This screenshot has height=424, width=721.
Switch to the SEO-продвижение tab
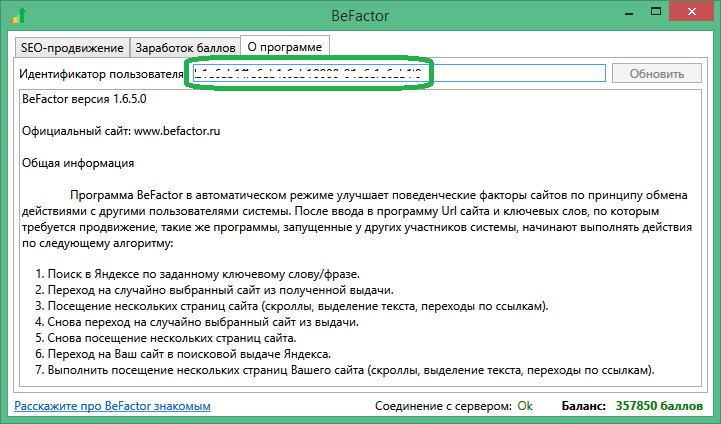pyautogui.click(x=72, y=48)
